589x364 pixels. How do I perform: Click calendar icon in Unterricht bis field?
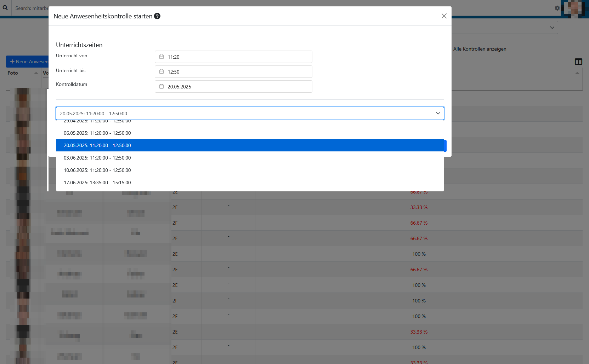click(x=162, y=72)
